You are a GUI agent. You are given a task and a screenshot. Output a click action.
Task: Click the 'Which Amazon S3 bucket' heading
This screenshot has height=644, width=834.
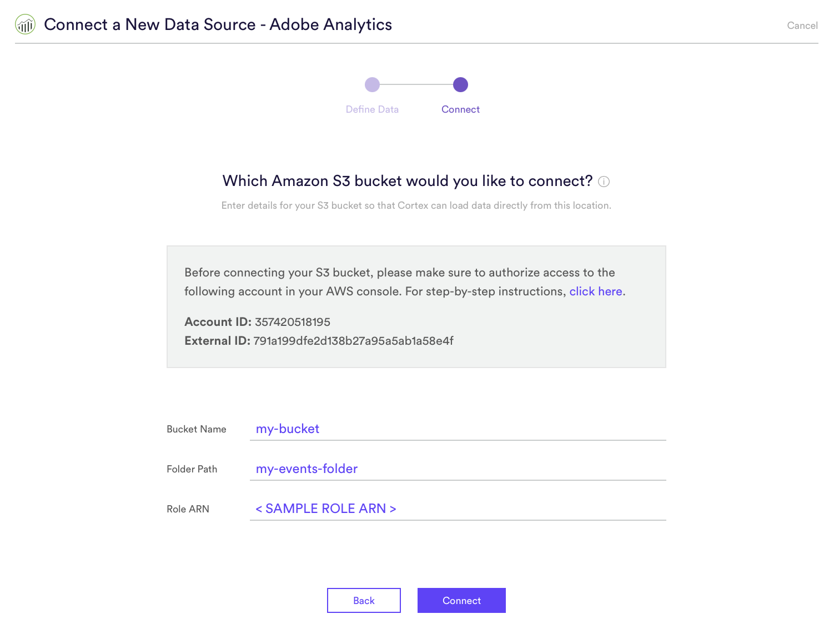(408, 181)
